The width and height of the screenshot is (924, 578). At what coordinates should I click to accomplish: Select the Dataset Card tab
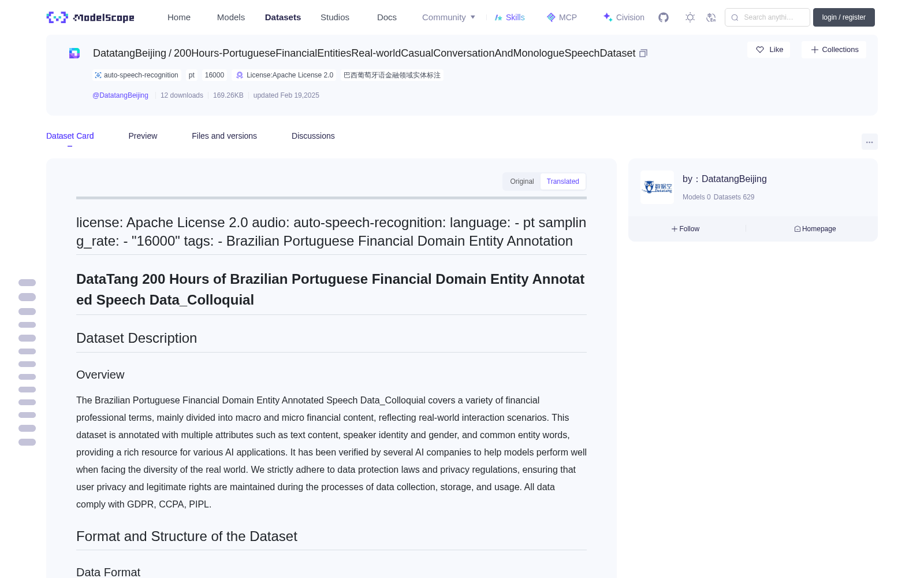pos(70,136)
